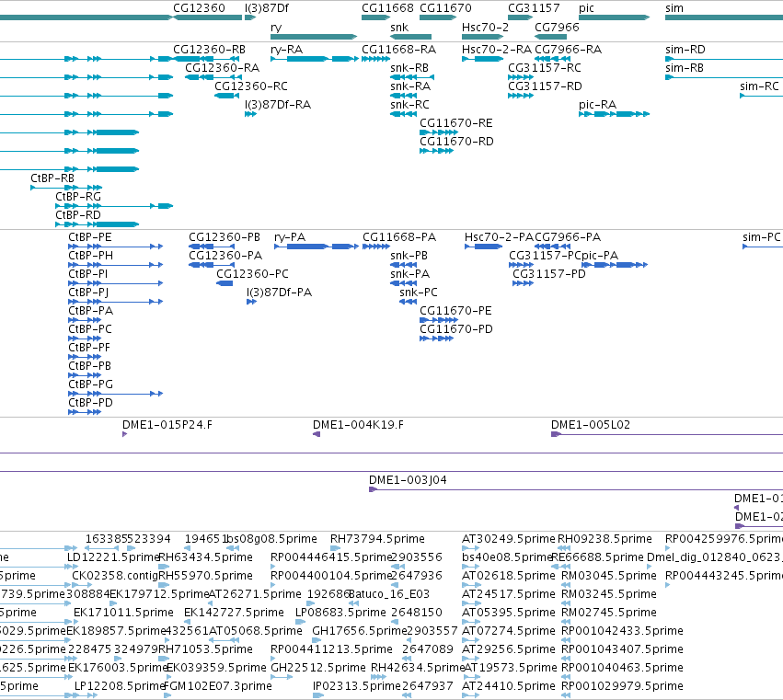
Task: Click the CG12360-PB protein label
Action: [x=225, y=237]
